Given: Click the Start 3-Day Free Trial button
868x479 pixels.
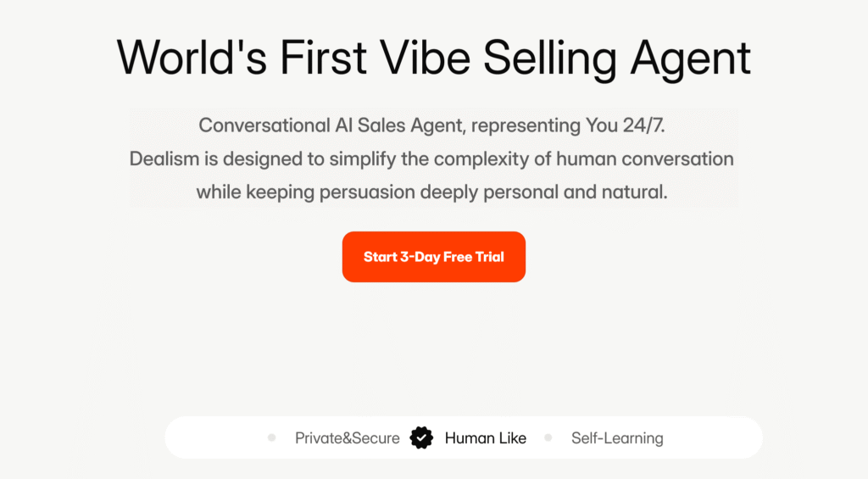Looking at the screenshot, I should coord(433,257).
